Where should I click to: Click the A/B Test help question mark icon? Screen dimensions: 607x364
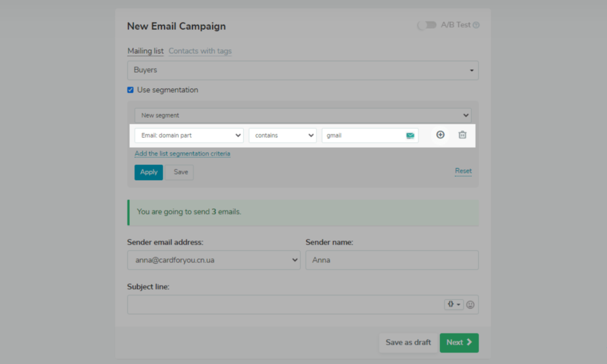(x=477, y=24)
